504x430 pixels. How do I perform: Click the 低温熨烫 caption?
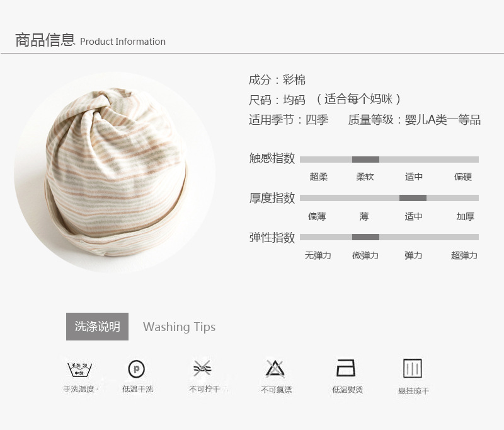coord(348,390)
